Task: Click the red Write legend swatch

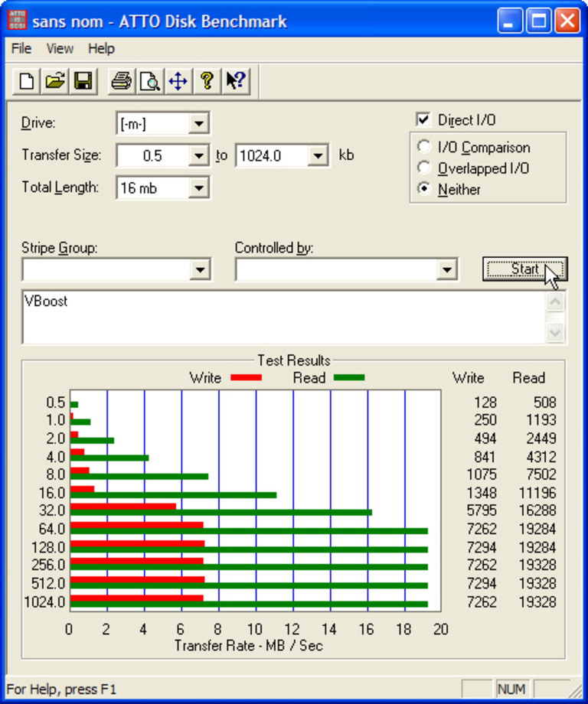Action: point(247,377)
